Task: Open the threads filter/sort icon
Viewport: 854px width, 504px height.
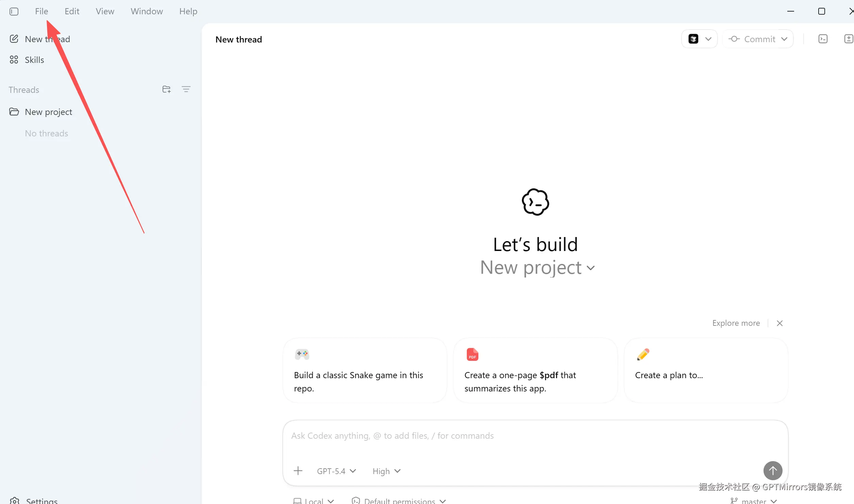Action: pyautogui.click(x=186, y=89)
